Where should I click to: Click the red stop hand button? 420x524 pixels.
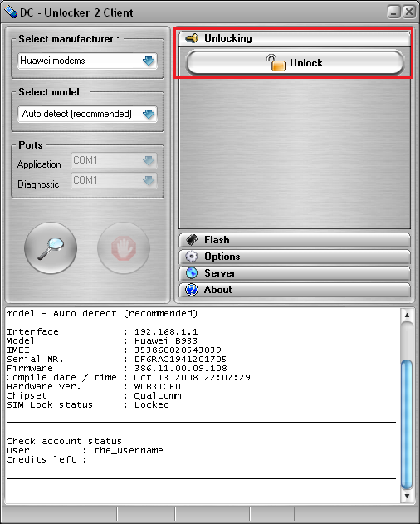coord(124,248)
